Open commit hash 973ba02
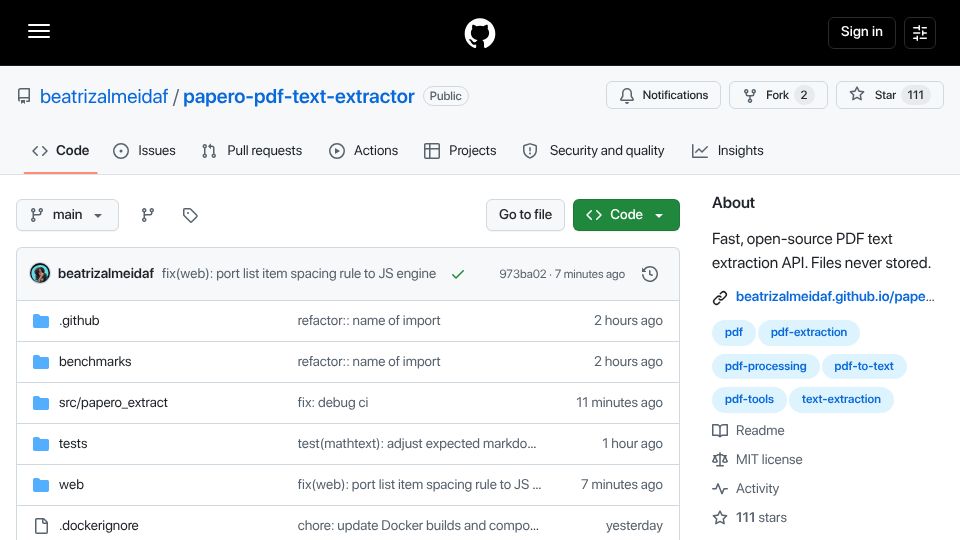960x540 pixels. pos(522,274)
